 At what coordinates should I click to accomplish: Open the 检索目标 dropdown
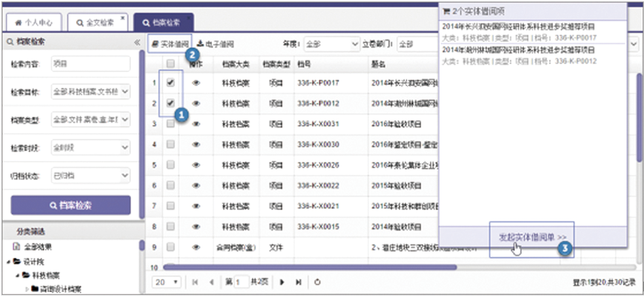(90, 92)
